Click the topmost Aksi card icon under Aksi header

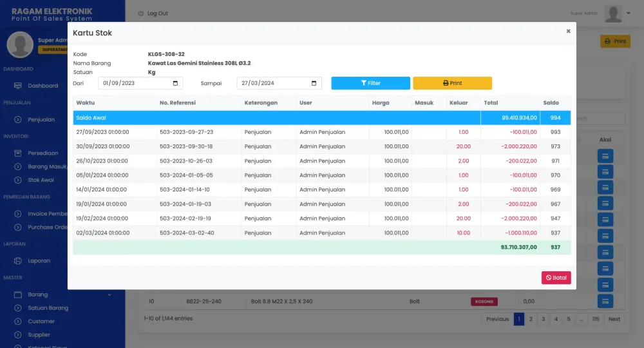coord(605,156)
